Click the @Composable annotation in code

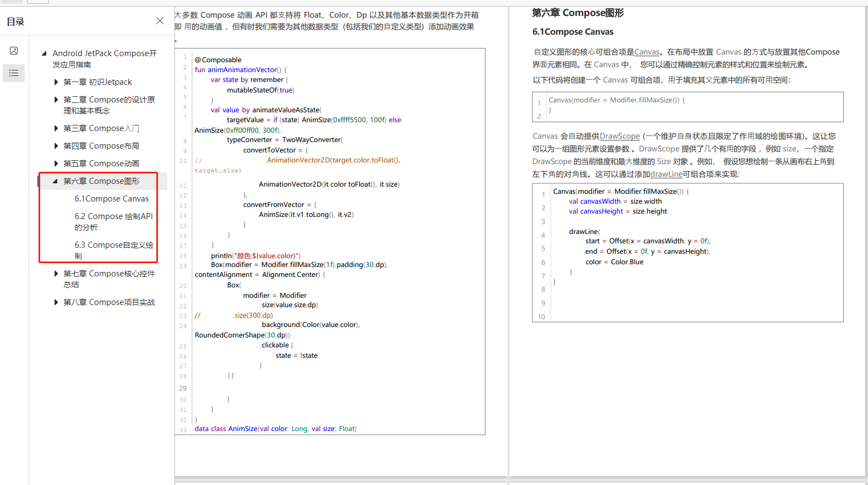[x=218, y=59]
